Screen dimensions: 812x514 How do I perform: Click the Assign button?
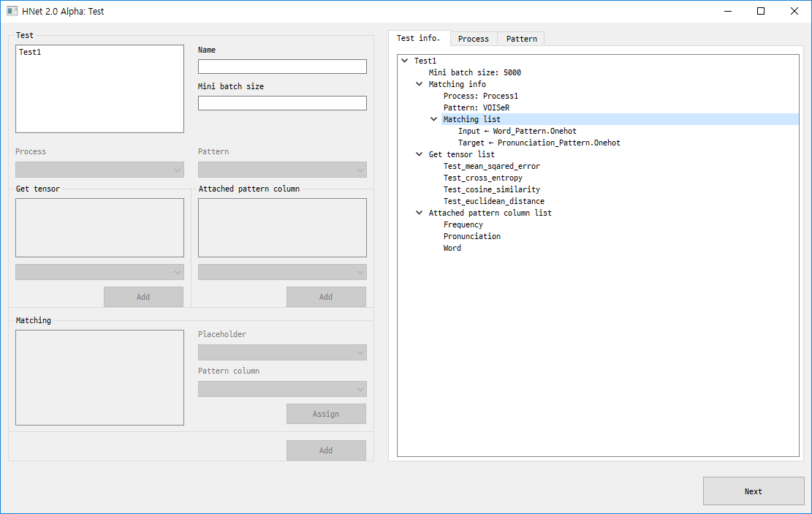coord(326,413)
